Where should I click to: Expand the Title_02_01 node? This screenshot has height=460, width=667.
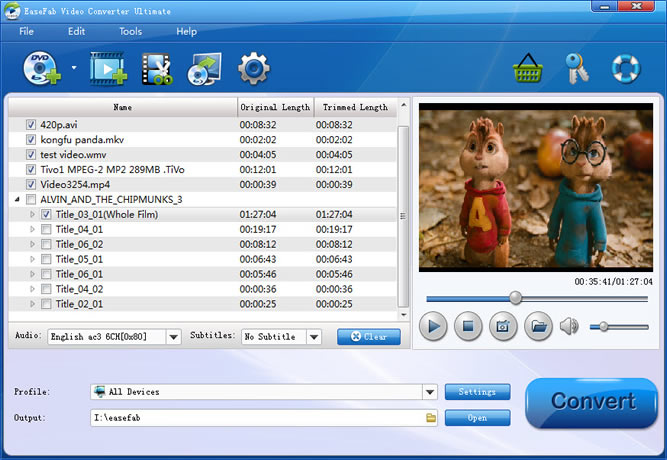32,304
